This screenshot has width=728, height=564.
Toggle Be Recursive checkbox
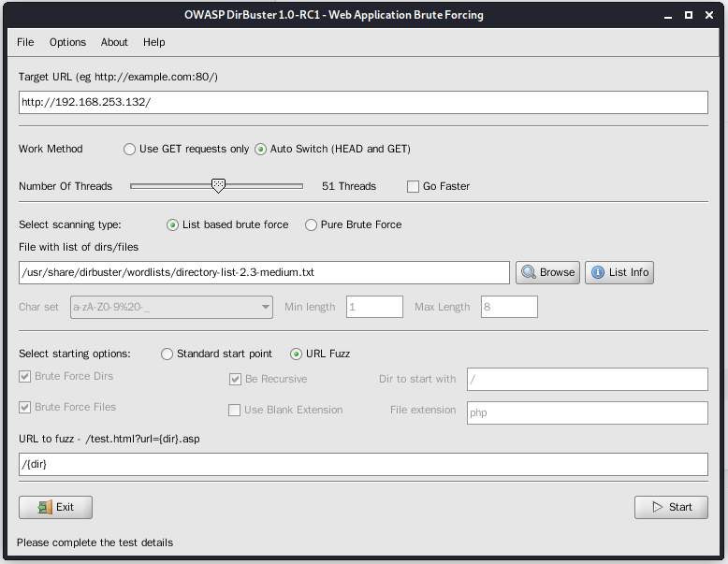click(235, 379)
